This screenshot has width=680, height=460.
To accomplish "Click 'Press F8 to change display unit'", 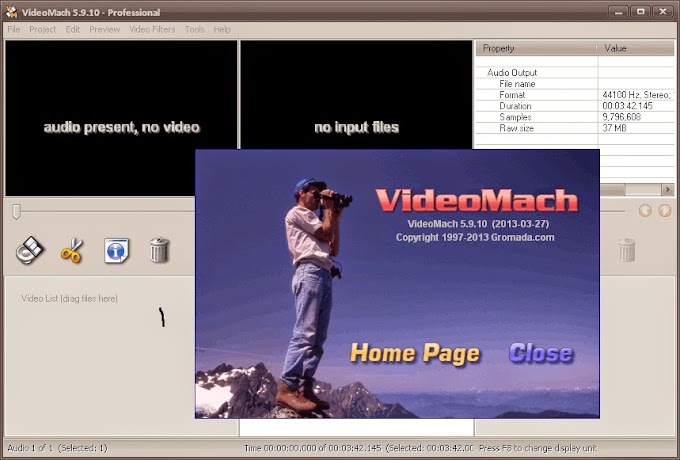I will [538, 448].
